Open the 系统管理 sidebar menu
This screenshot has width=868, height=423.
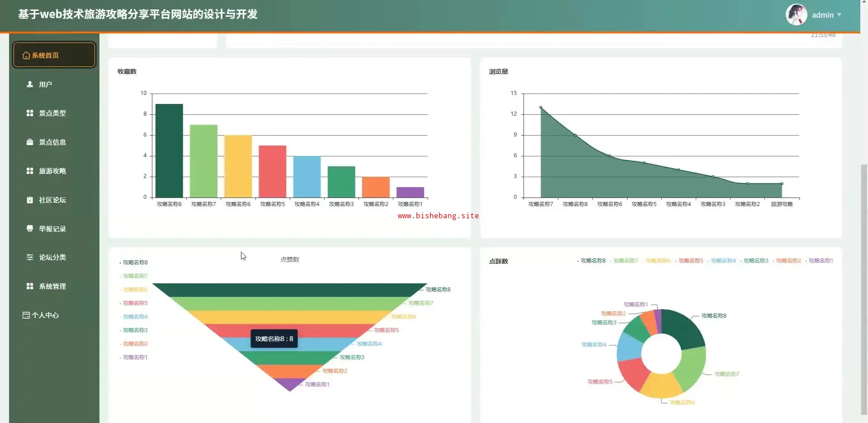(x=54, y=286)
